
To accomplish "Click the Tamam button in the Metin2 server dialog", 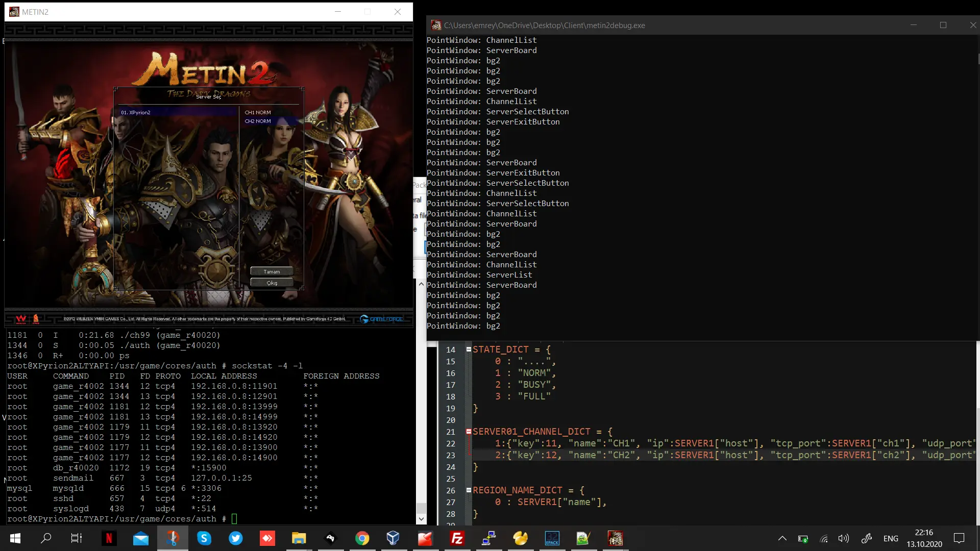I will (x=272, y=271).
